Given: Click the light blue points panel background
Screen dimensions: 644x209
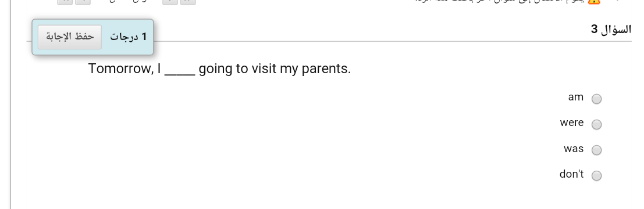Looking at the screenshot, I should coord(93,37).
